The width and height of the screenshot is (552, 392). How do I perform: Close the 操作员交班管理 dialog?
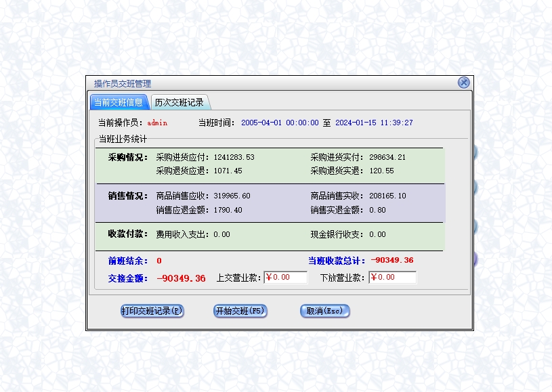(463, 83)
